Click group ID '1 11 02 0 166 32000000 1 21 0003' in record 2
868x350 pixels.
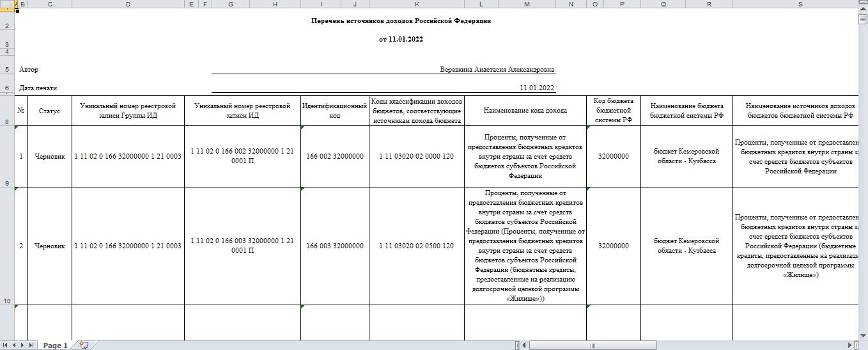pyautogui.click(x=128, y=246)
